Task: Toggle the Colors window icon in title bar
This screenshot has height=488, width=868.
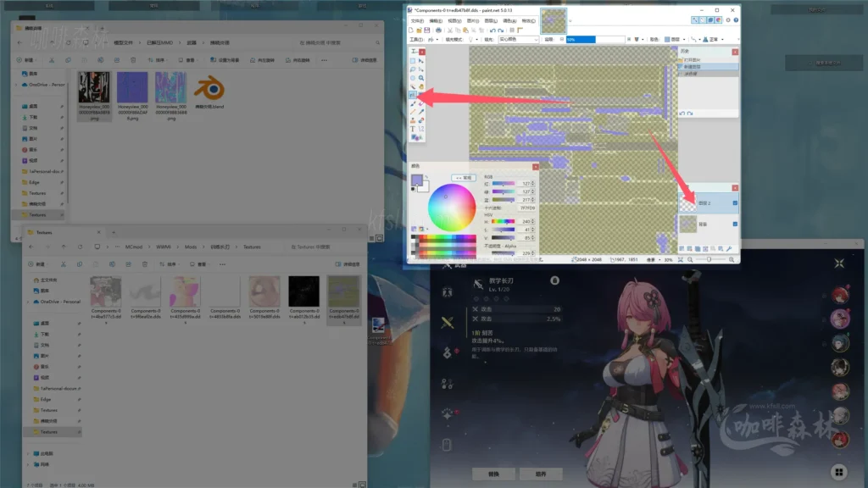Action: tap(719, 19)
